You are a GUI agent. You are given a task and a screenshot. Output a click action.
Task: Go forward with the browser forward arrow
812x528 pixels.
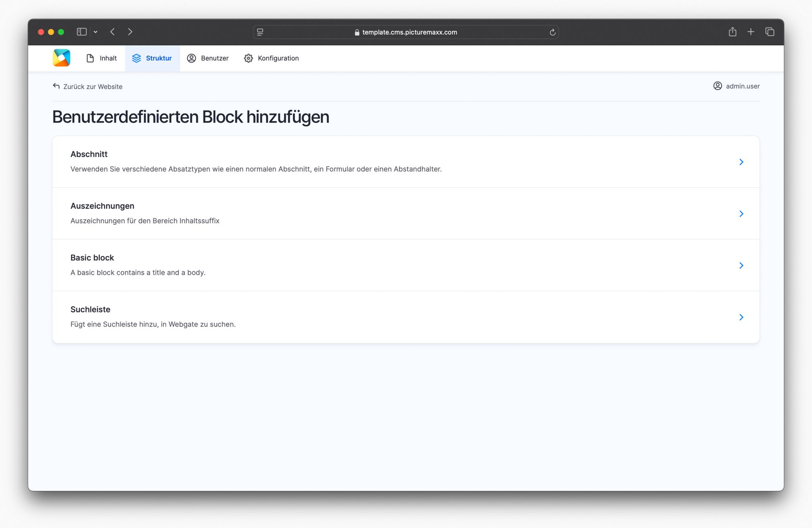tap(130, 32)
